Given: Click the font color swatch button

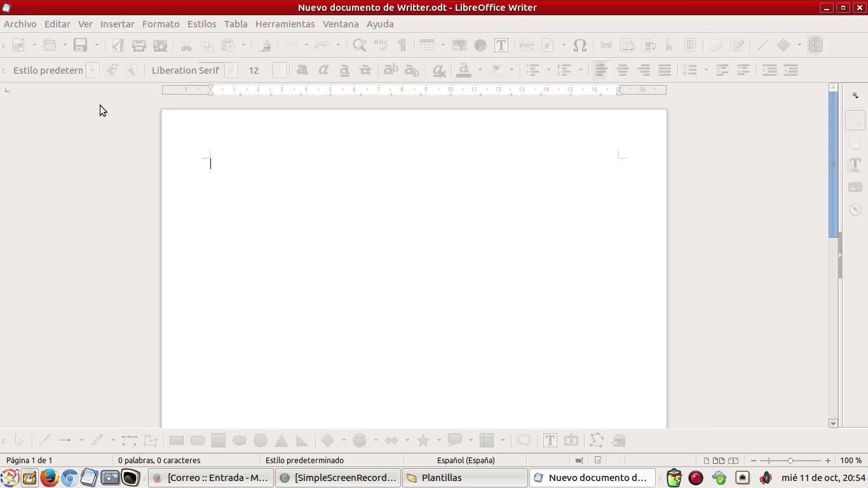Looking at the screenshot, I should coord(464,70).
